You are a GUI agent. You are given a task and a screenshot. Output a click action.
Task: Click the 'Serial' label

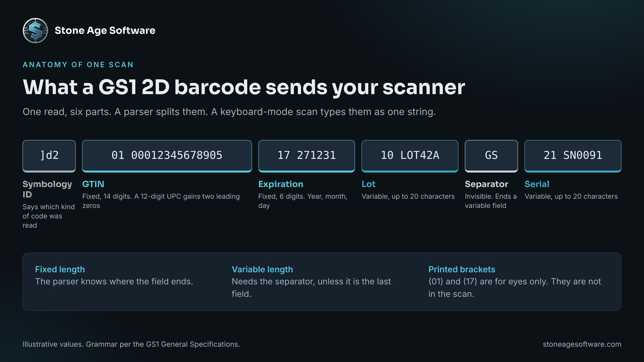(537, 184)
